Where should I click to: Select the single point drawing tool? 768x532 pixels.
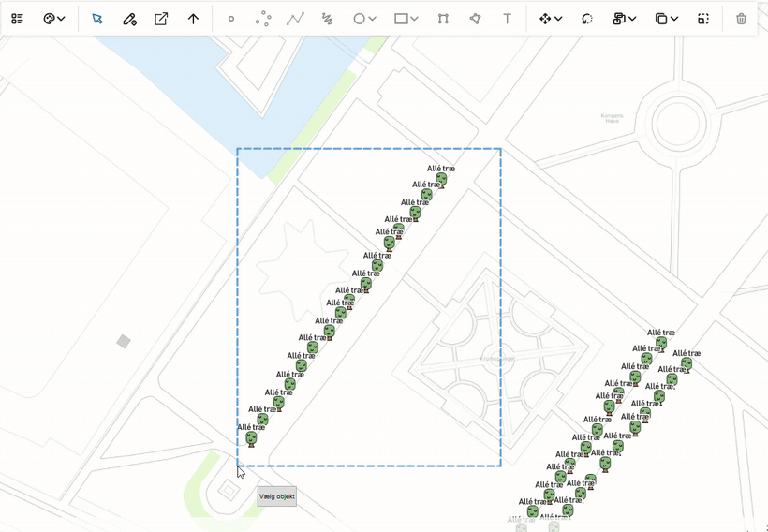(x=231, y=19)
